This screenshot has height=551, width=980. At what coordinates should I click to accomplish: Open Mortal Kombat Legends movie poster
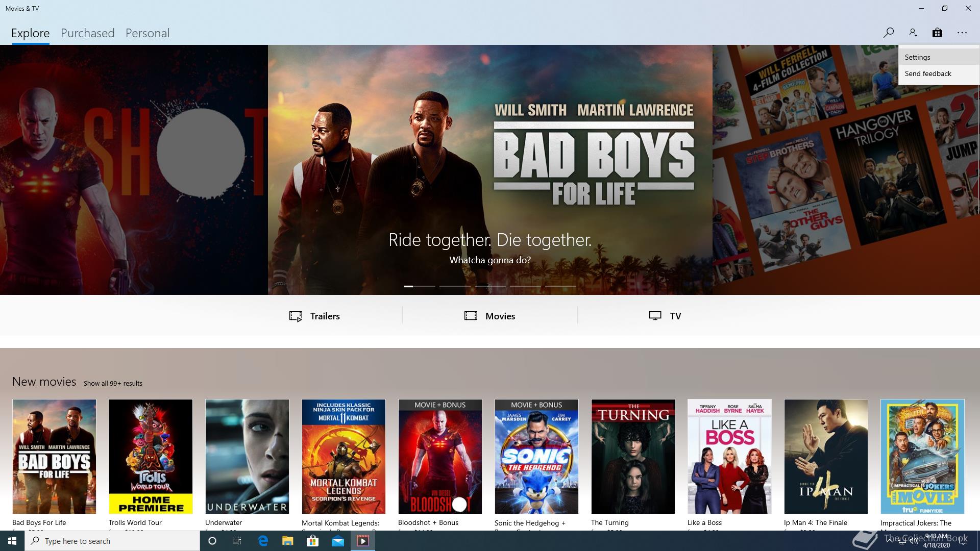click(x=344, y=457)
